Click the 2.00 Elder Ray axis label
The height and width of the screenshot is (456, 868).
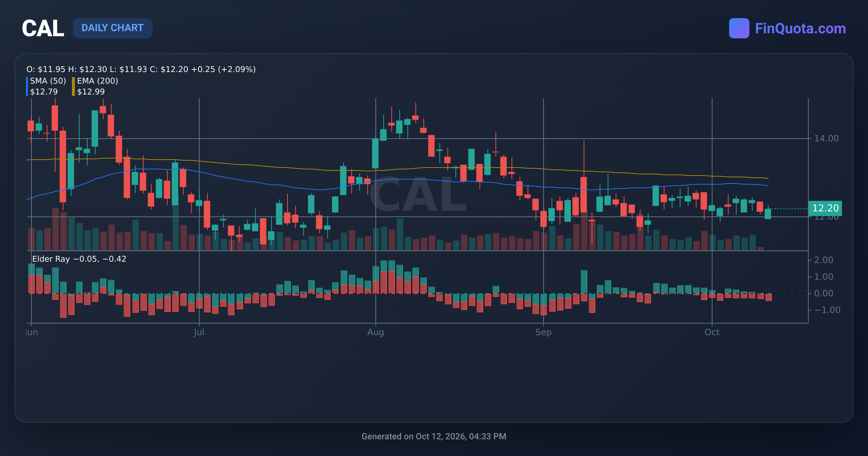pyautogui.click(x=824, y=260)
